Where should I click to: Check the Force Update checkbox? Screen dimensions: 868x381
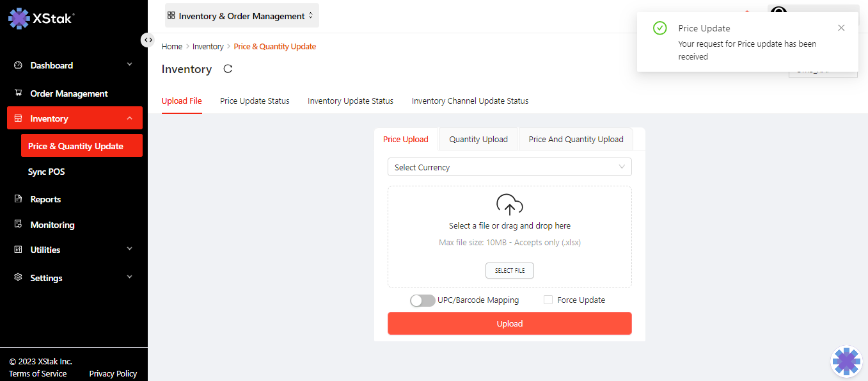[548, 300]
